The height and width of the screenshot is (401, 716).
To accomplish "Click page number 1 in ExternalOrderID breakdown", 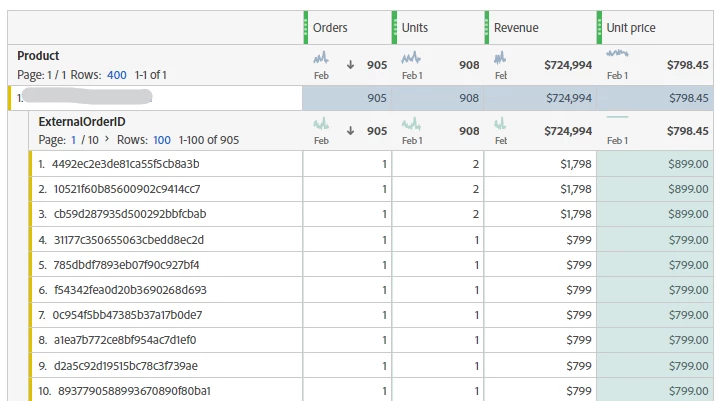I will (74, 140).
